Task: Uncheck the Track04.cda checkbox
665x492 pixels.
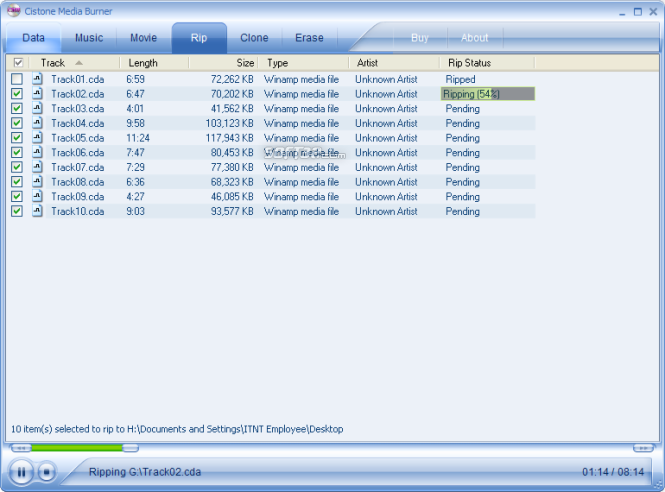Action: pyautogui.click(x=17, y=123)
